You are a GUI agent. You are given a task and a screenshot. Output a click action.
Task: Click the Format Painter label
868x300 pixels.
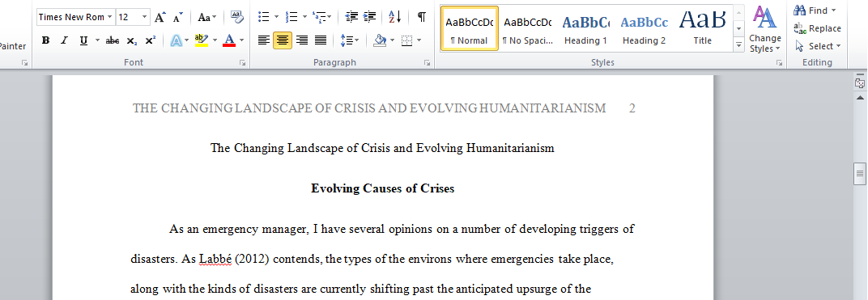pyautogui.click(x=13, y=46)
